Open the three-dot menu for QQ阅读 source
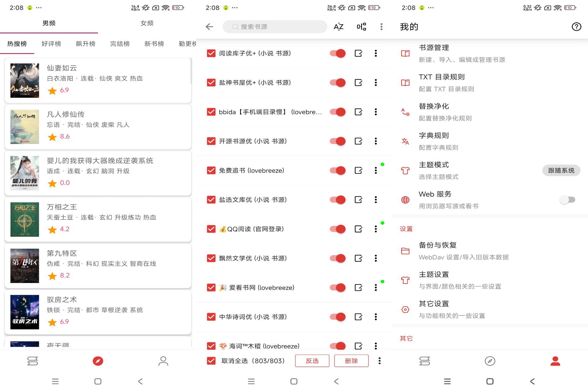This screenshot has width=588, height=392. [x=375, y=229]
